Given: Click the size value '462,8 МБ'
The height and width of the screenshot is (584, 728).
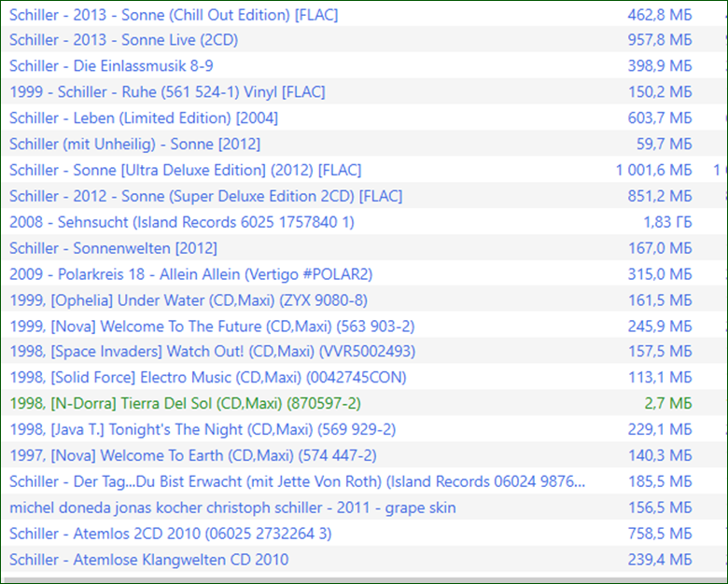Looking at the screenshot, I should point(660,15).
